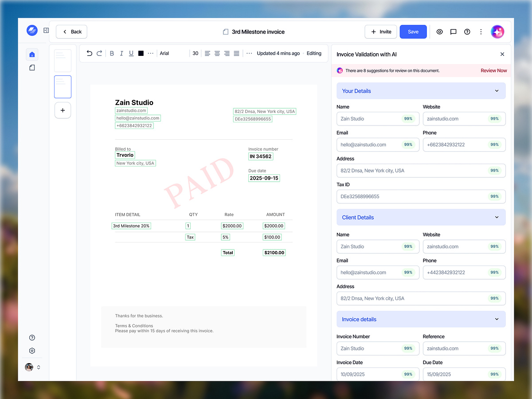The image size is (532, 399).
Task: Select the second page thumbnail
Action: click(x=63, y=87)
